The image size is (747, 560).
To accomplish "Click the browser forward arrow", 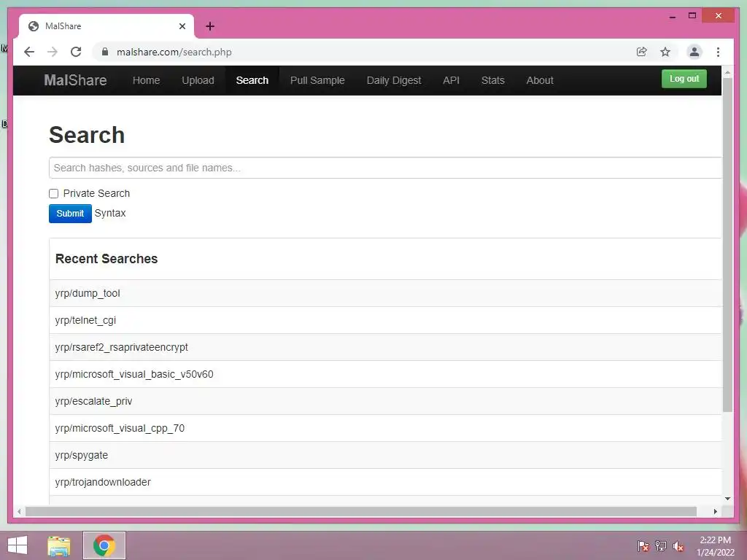I will click(x=53, y=52).
